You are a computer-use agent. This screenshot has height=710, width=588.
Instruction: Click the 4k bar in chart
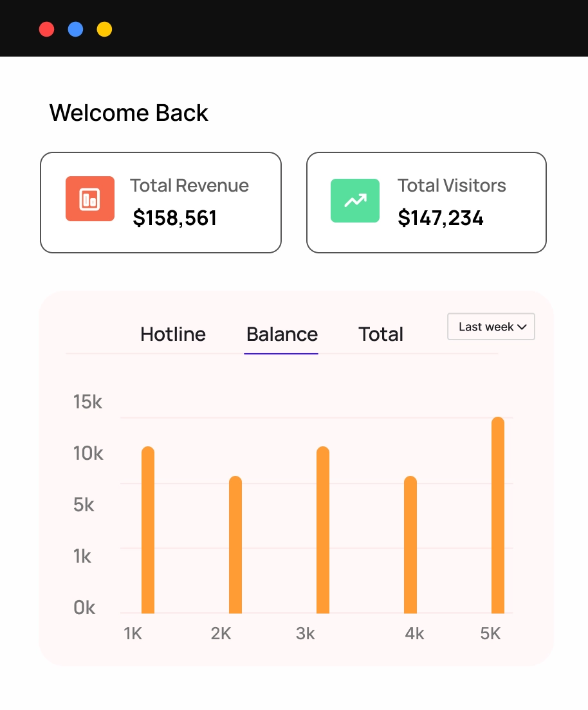pyautogui.click(x=410, y=545)
